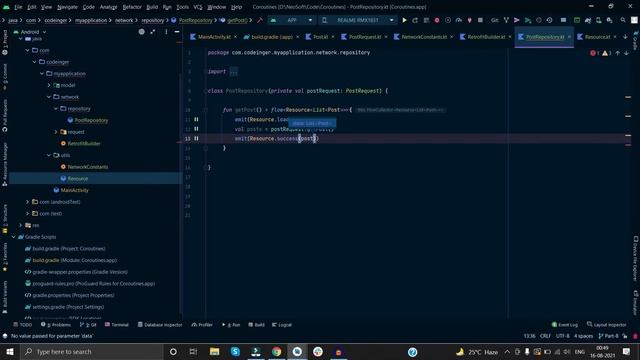Run the app with the green play button

point(404,20)
